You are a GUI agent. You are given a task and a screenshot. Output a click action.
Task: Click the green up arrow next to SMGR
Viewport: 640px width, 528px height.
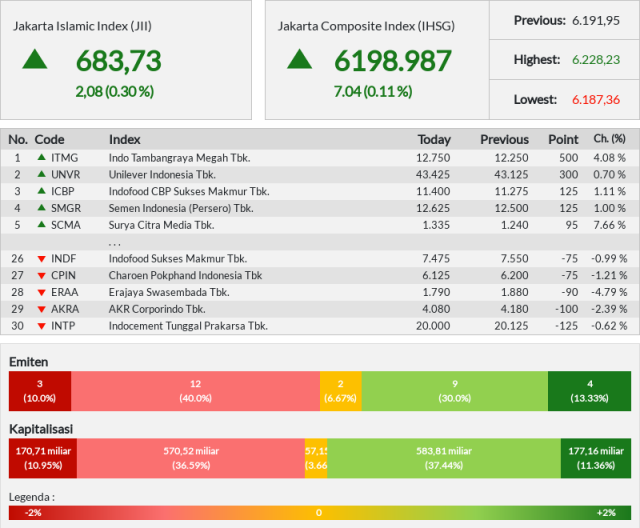click(41, 207)
